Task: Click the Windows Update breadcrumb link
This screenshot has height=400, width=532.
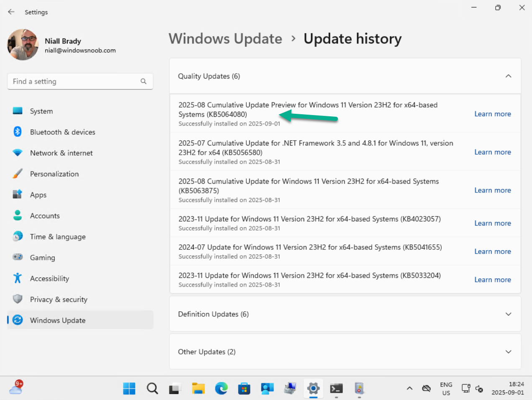Action: 225,39
